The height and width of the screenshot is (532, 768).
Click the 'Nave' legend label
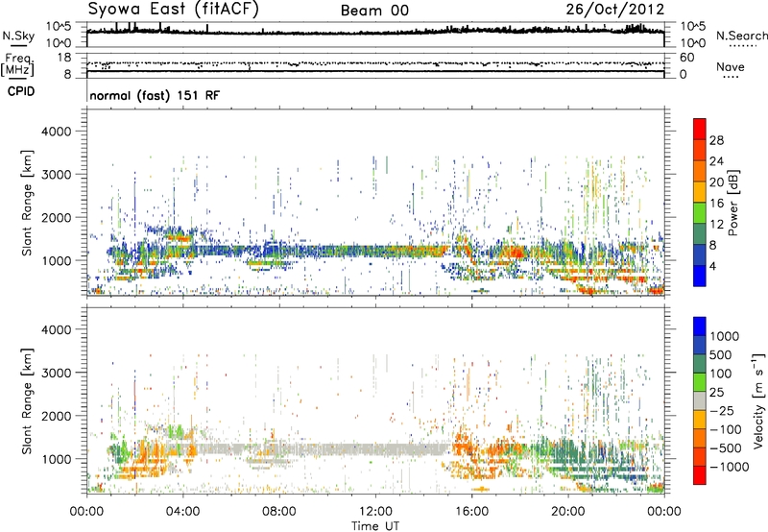pos(731,67)
